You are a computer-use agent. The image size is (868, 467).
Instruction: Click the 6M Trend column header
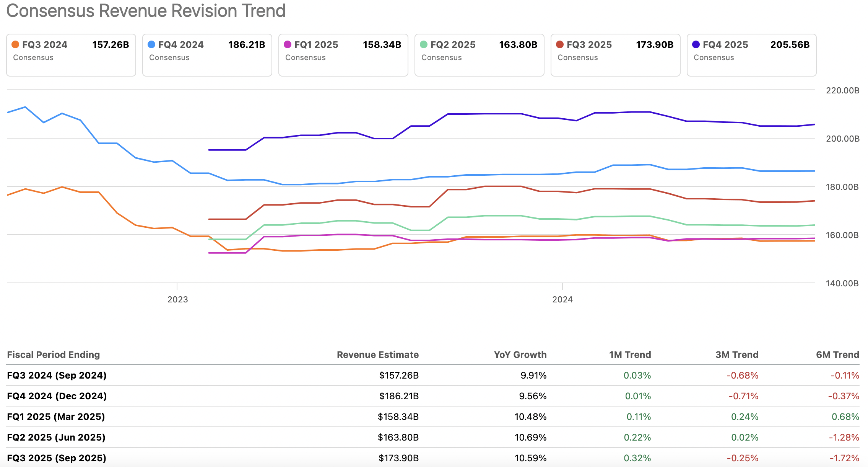837,355
